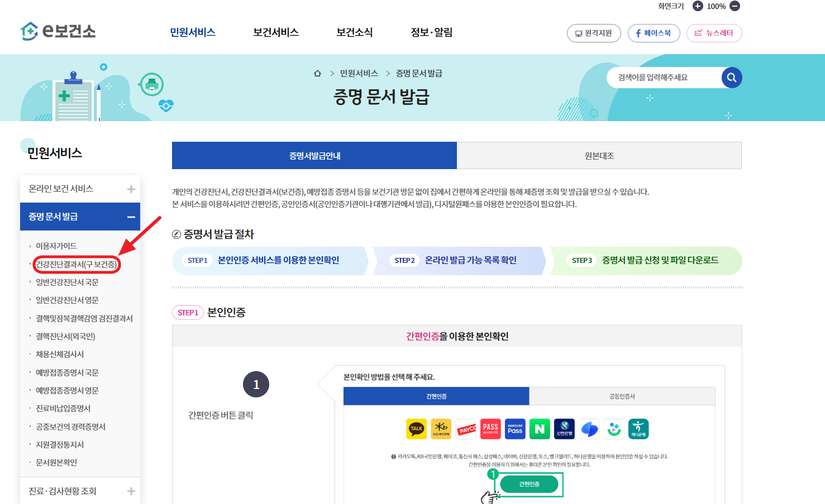Collapse the 증명 문서 발급 menu
The image size is (825, 504).
point(131,217)
